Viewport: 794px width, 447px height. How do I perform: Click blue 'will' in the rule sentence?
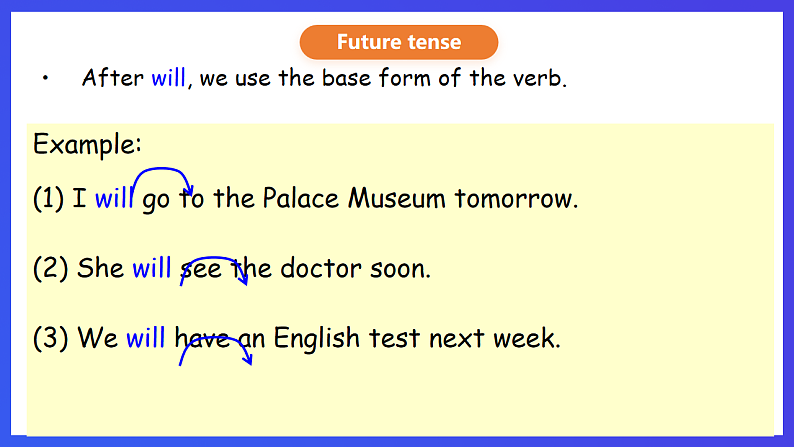pos(168,78)
